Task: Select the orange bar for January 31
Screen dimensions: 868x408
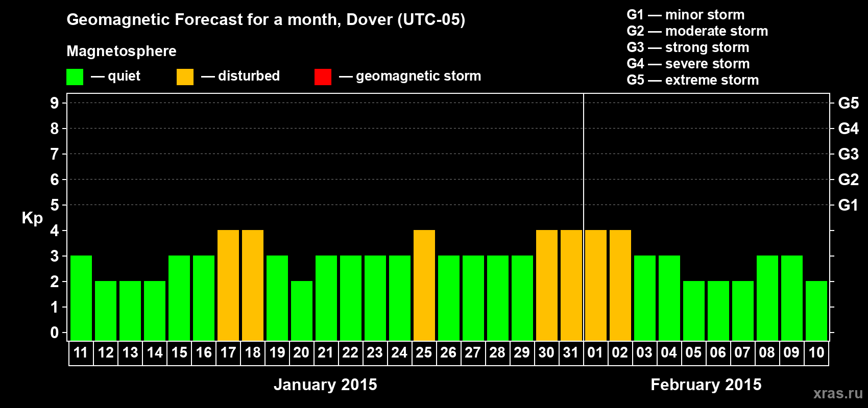Action: 571,285
